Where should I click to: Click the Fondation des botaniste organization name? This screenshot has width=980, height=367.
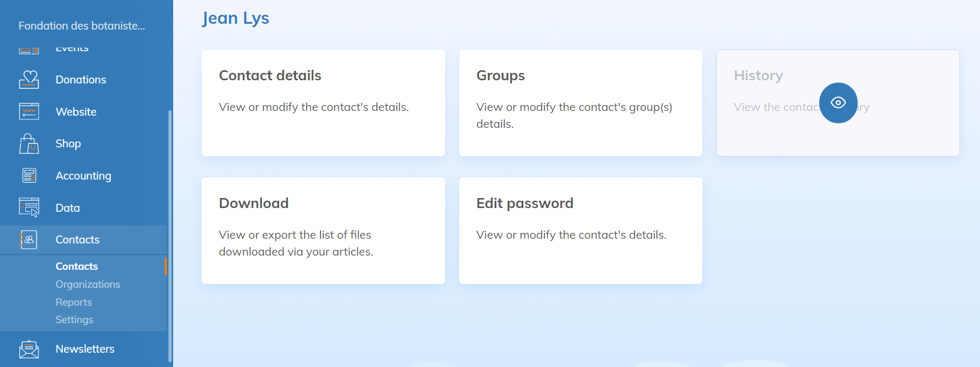click(82, 26)
